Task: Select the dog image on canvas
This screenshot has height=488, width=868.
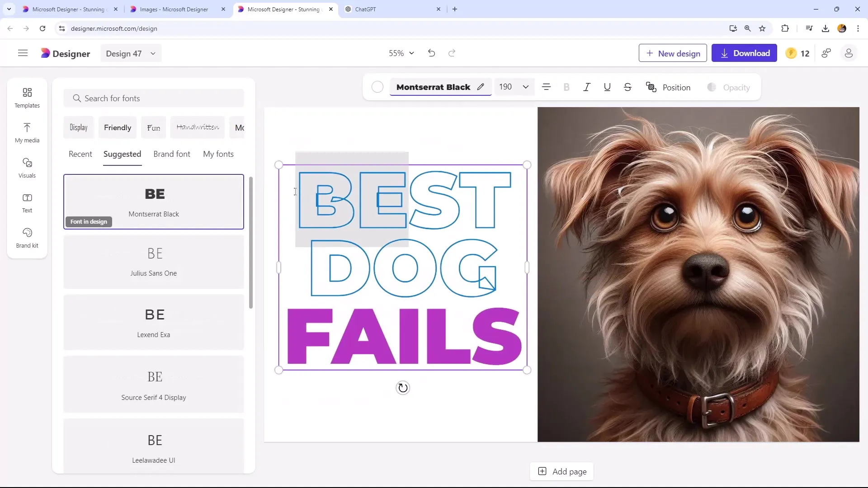Action: [698, 274]
